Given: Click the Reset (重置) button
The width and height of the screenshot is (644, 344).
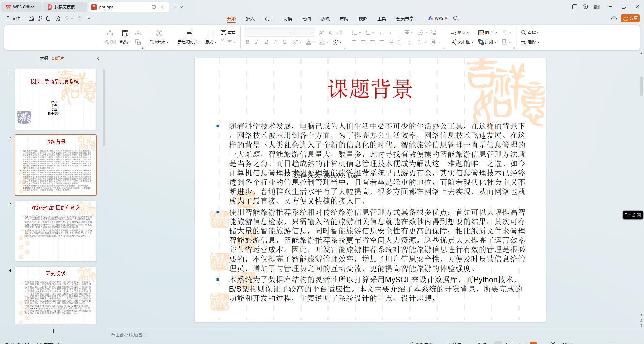Looking at the screenshot, I should tap(228, 33).
